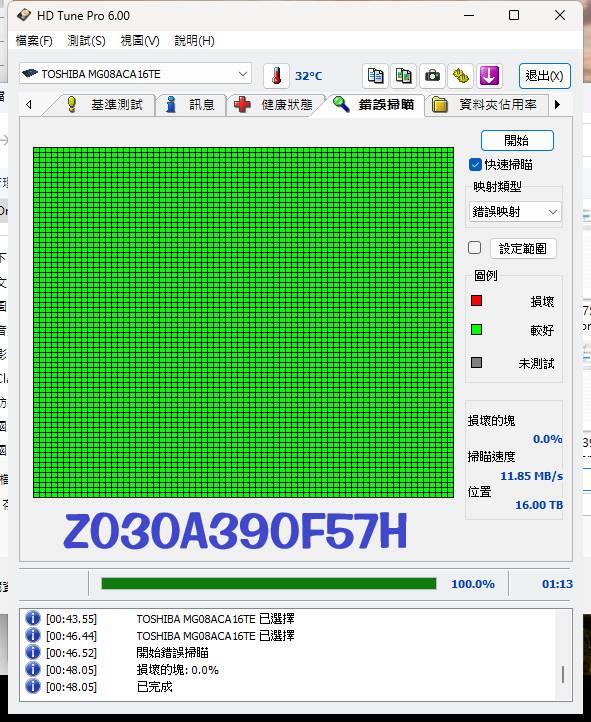Image resolution: width=591 pixels, height=722 pixels.
Task: Open the 測試(S) menu
Action: point(86,41)
